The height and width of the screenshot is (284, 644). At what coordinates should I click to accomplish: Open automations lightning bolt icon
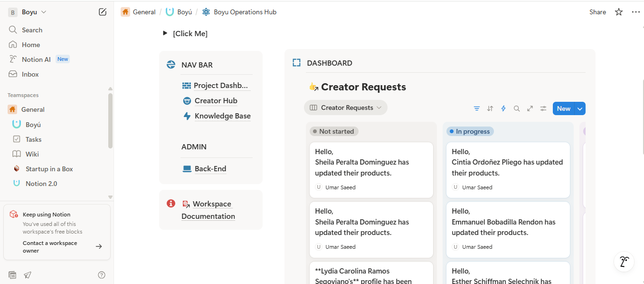(503, 108)
